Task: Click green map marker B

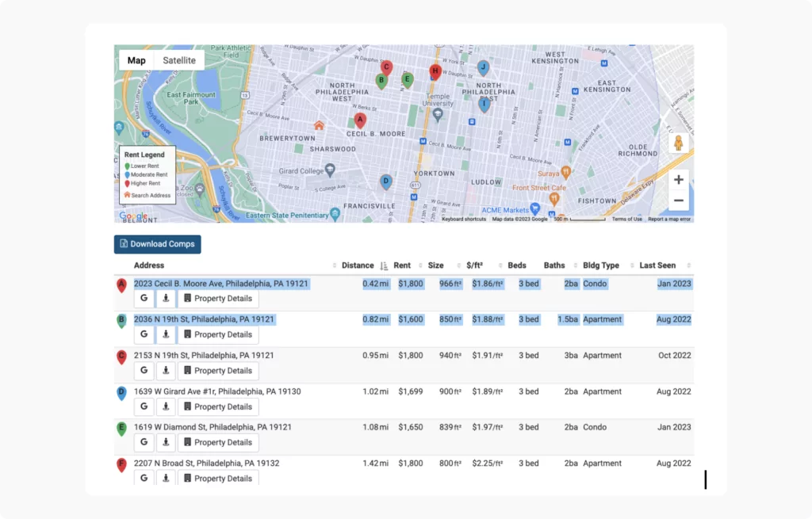Action: [x=381, y=81]
